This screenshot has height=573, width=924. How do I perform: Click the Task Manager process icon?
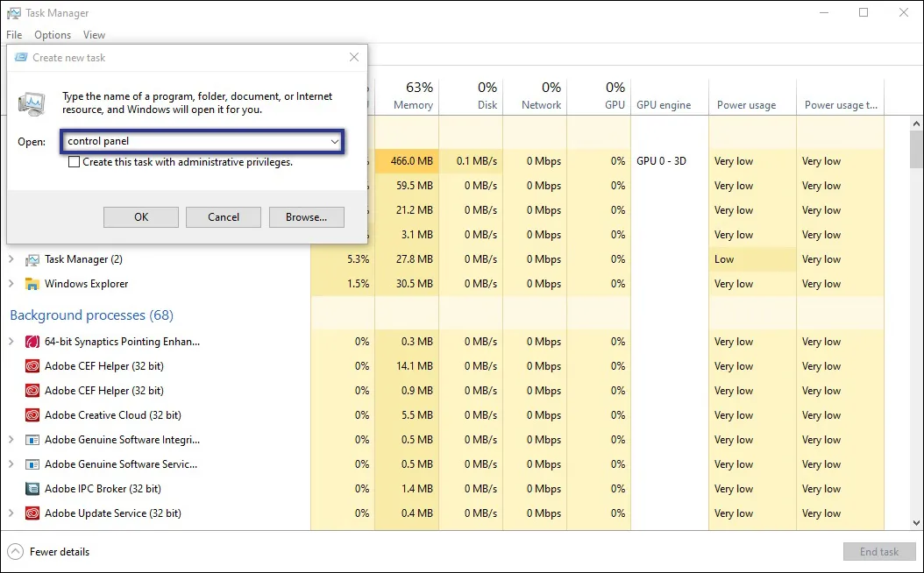click(x=32, y=259)
